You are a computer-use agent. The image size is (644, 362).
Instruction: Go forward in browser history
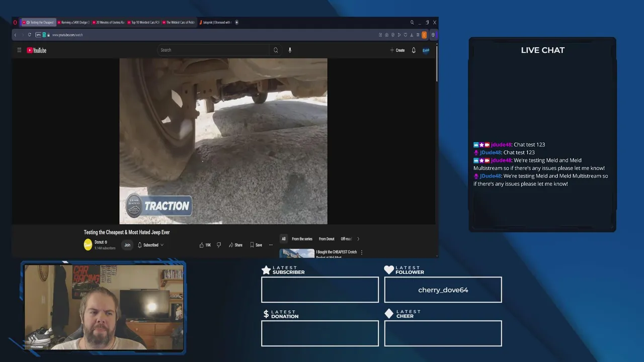point(23,35)
